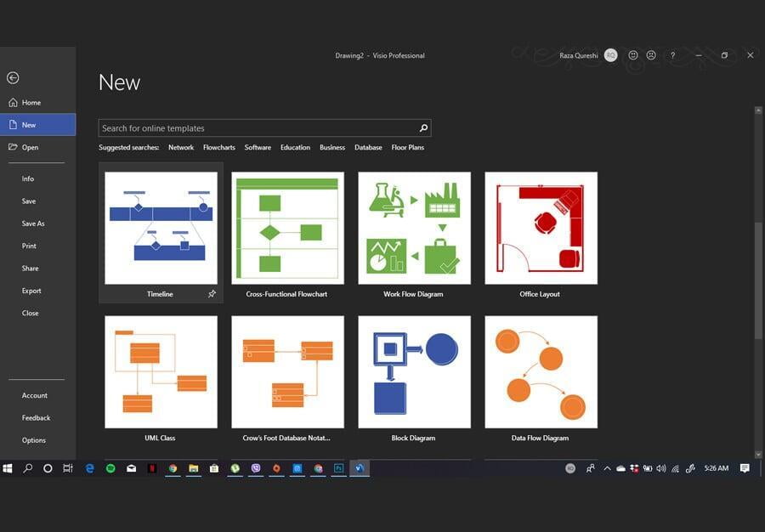Send a frown using the sad face icon
Viewport: 765px width, 532px height.
coord(651,55)
